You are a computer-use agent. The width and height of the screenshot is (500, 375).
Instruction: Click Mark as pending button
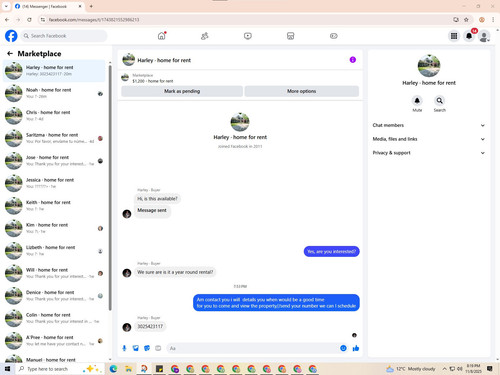pyautogui.click(x=182, y=91)
